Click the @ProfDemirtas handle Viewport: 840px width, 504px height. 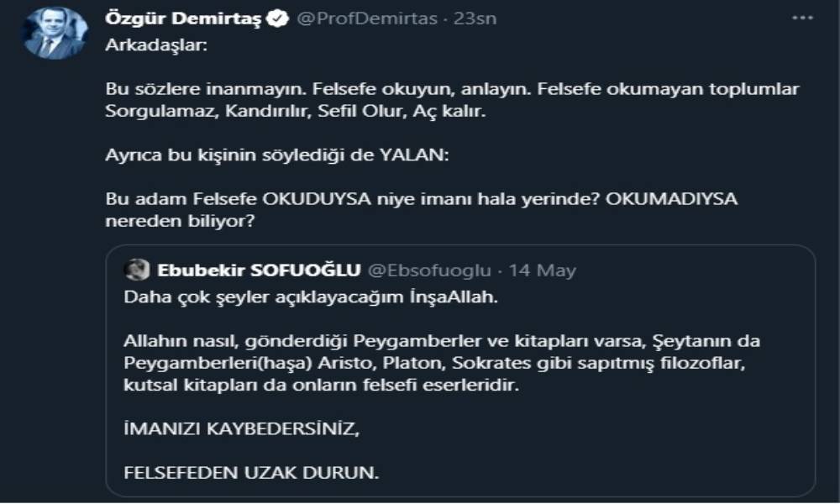(367, 18)
